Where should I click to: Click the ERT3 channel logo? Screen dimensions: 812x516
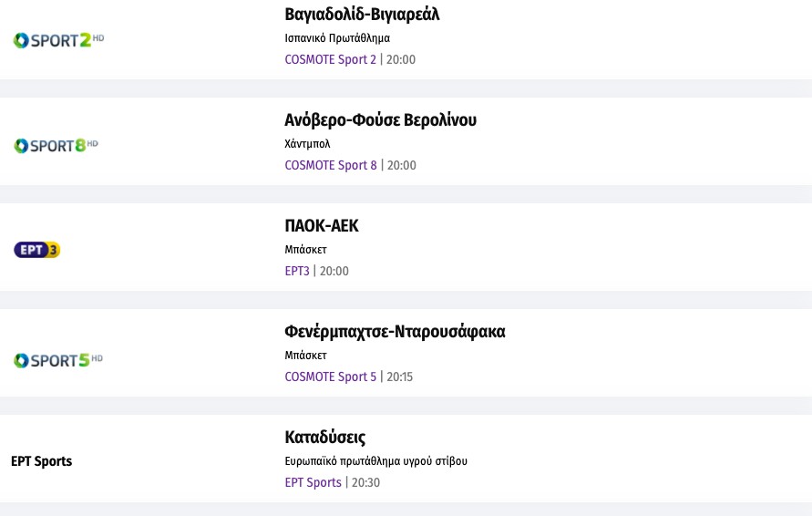tap(37, 250)
